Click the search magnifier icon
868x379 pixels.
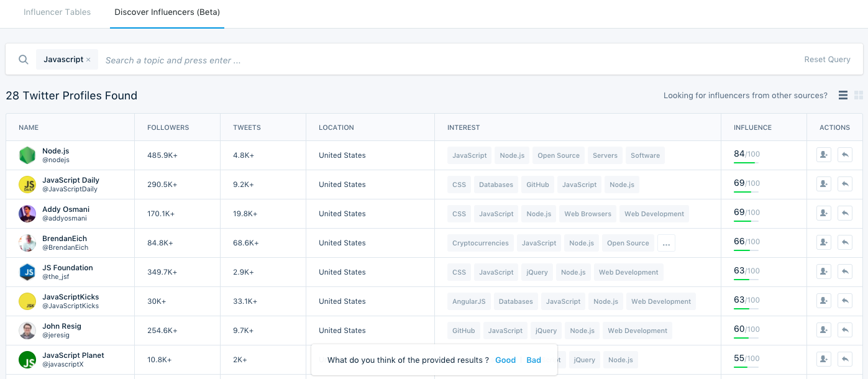[x=24, y=60]
